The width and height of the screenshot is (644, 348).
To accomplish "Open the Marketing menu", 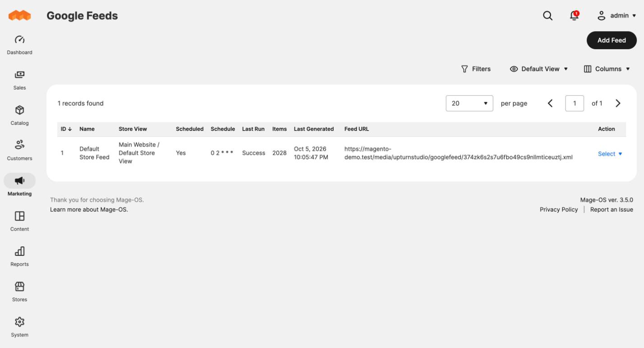I will point(19,186).
